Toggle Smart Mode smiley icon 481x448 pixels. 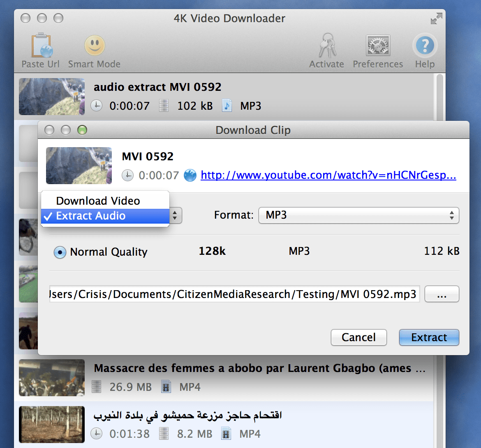95,45
